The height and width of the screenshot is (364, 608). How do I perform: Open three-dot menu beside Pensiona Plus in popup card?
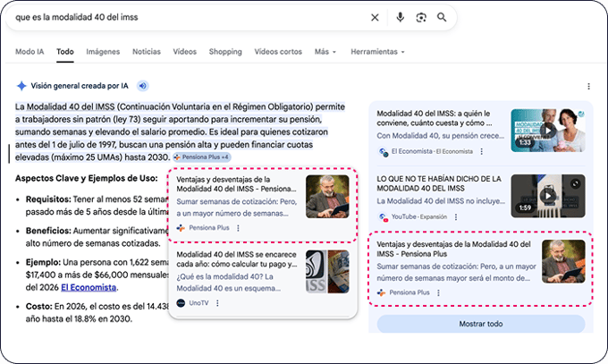(238, 228)
